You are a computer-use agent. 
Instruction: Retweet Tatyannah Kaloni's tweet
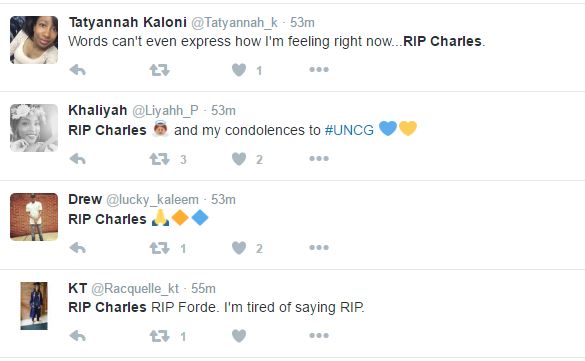pyautogui.click(x=159, y=70)
